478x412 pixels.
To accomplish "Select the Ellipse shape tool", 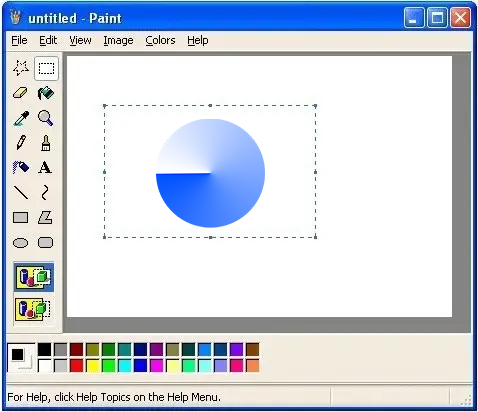I will (x=21, y=243).
